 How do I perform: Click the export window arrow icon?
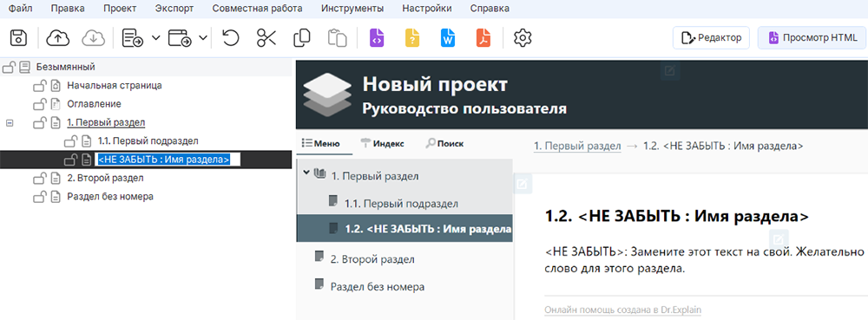[x=180, y=38]
